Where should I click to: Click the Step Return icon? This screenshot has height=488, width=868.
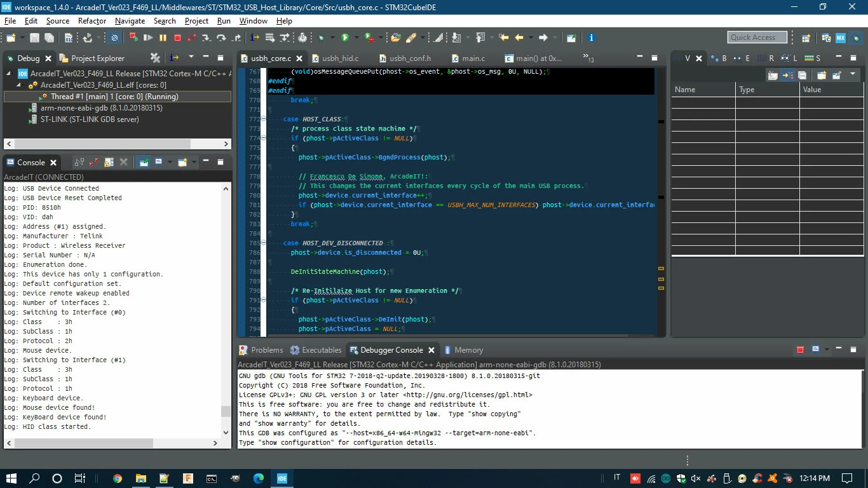click(237, 38)
